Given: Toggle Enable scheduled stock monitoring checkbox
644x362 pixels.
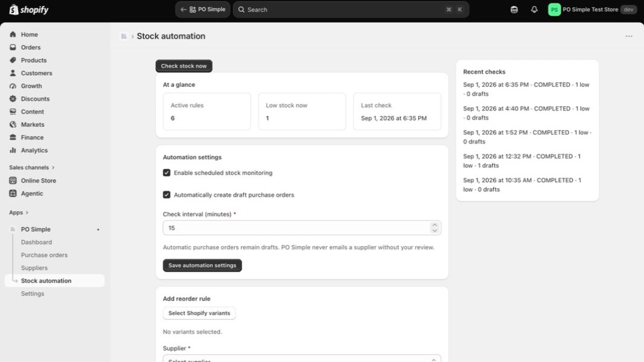Looking at the screenshot, I should coord(167,173).
